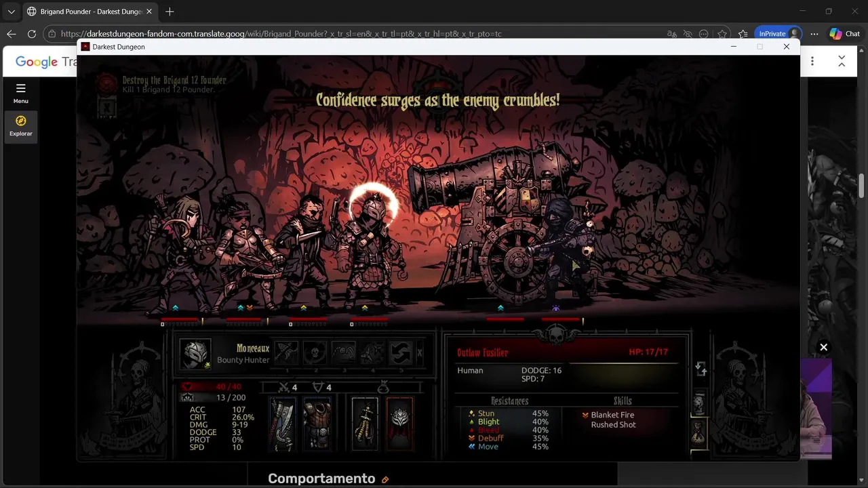Click the Blanket Fire skill name
The image size is (868, 488).
[612, 415]
